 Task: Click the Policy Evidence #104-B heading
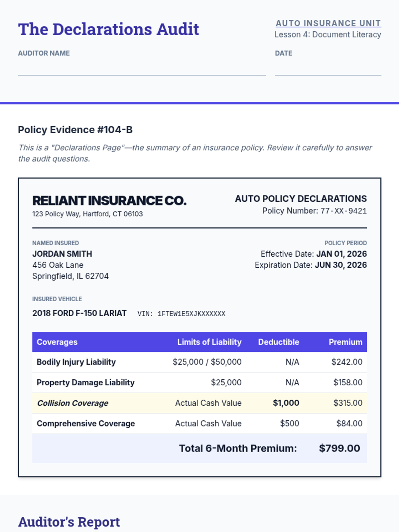pos(75,130)
